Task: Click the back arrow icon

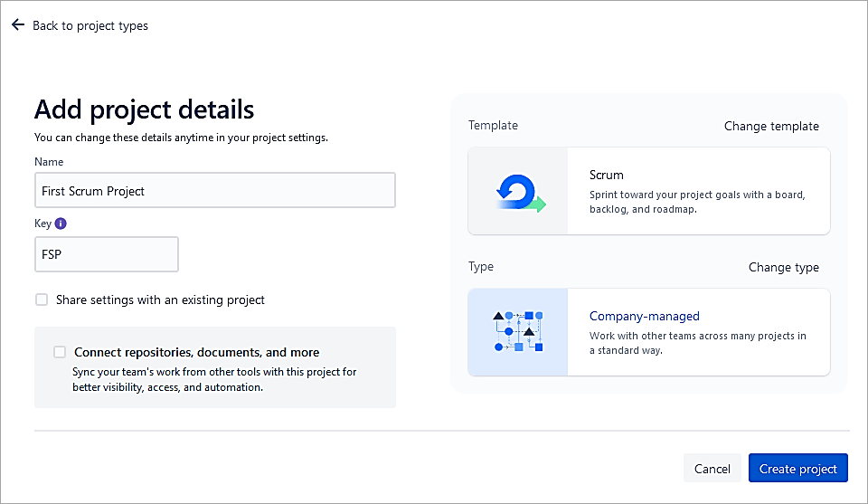Action: click(x=18, y=25)
